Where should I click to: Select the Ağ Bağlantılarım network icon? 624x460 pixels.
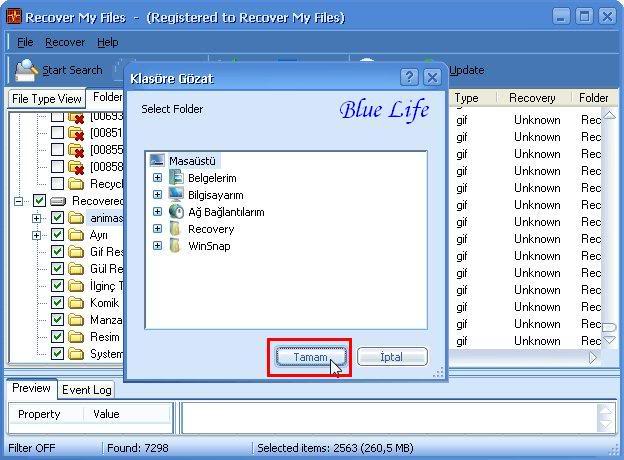pyautogui.click(x=176, y=212)
